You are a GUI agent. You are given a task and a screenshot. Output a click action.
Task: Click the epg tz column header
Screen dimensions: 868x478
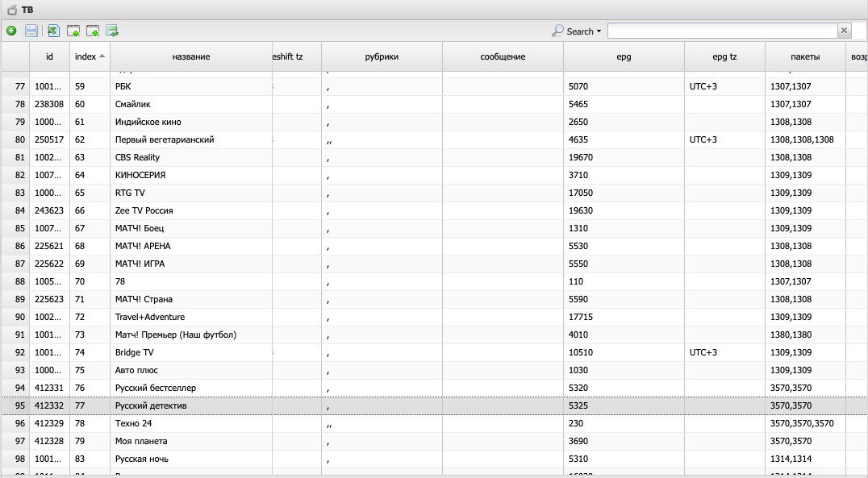[724, 56]
